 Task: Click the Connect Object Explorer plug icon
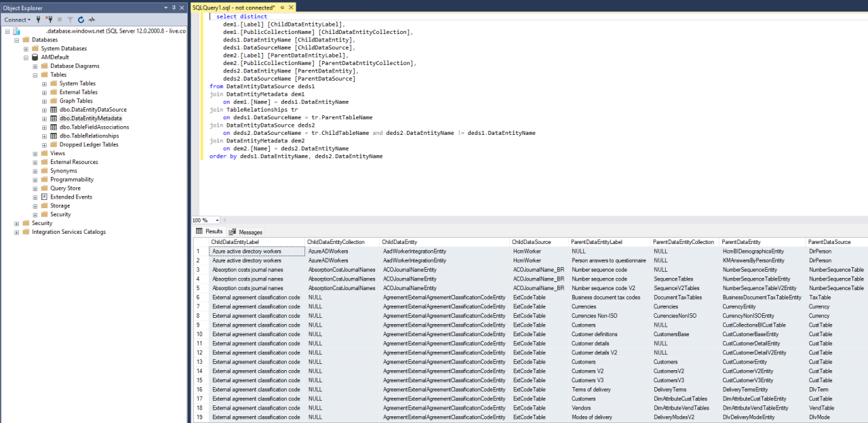coord(39,20)
